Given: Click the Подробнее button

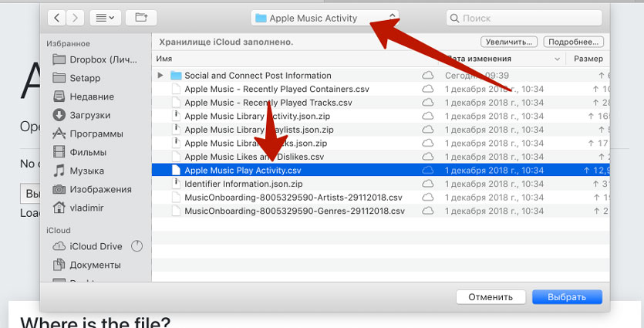Looking at the screenshot, I should [x=573, y=42].
